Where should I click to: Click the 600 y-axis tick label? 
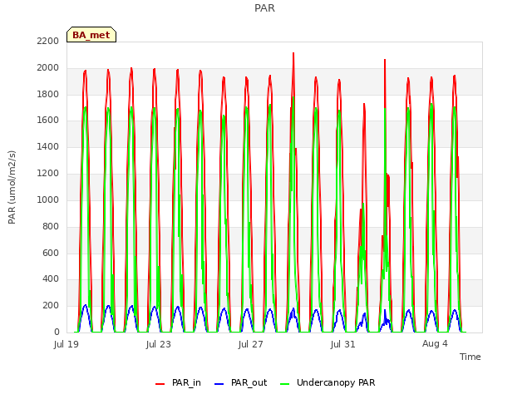51,253
